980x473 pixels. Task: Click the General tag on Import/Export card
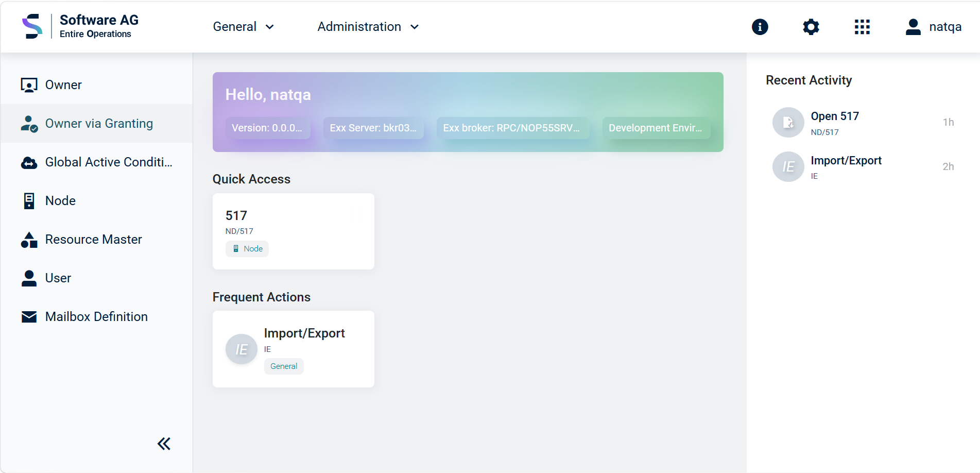click(284, 366)
